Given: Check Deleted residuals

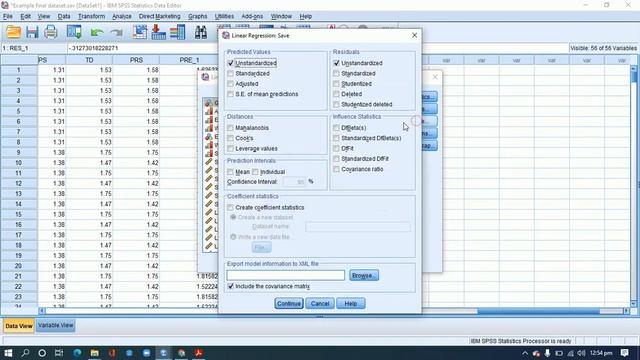Looking at the screenshot, I should [x=336, y=94].
